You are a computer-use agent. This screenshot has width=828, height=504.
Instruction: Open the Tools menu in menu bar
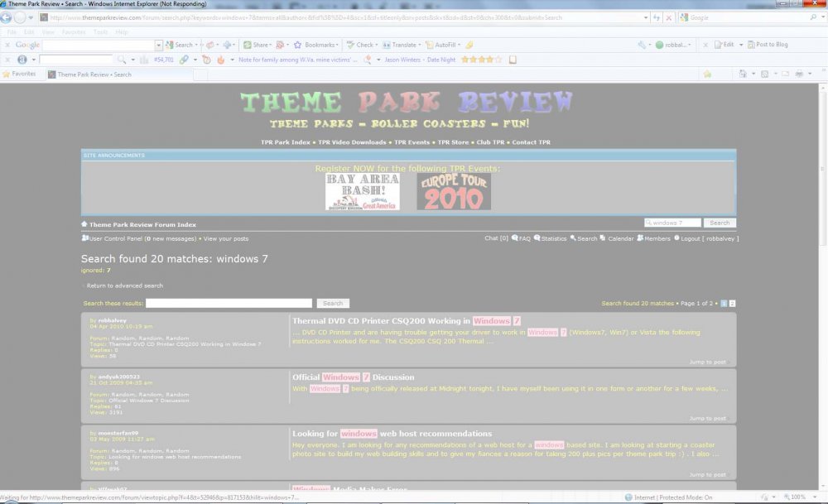99,32
